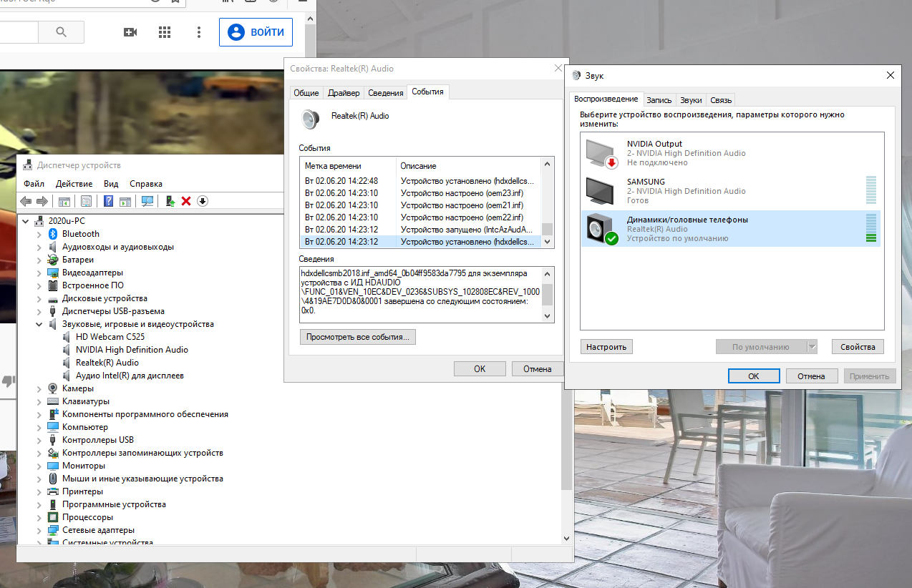The image size is (912, 588).
Task: Switch to Связь tab in Sound window
Action: (721, 100)
